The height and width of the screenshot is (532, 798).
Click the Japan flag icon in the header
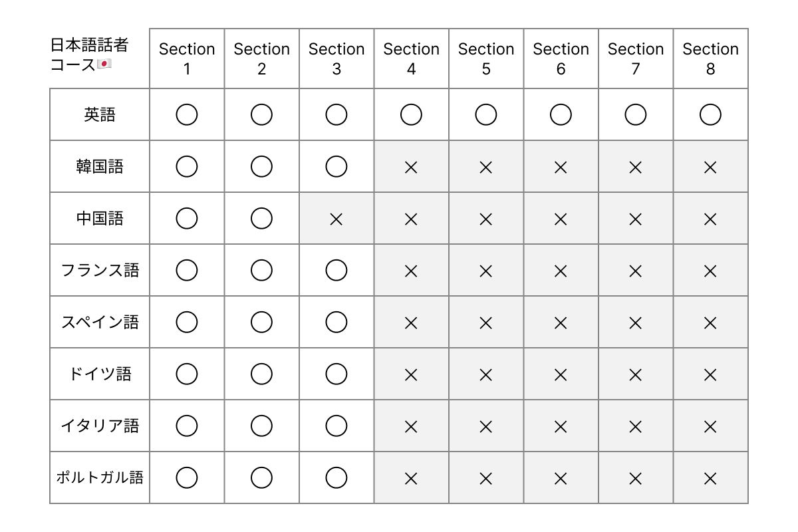point(104,65)
